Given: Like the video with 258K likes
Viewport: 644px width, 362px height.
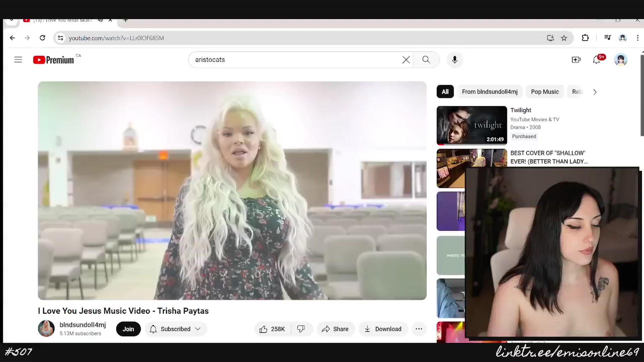Looking at the screenshot, I should [x=272, y=329].
